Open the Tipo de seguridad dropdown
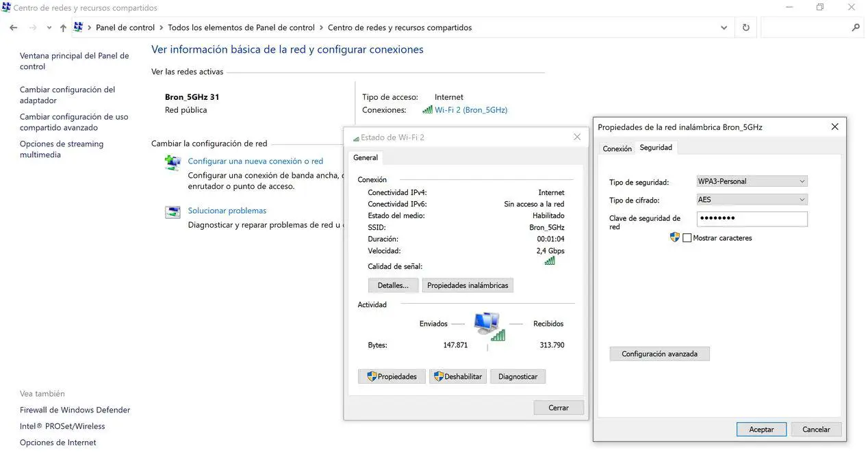Viewport: 868px width, 461px height. (x=752, y=181)
